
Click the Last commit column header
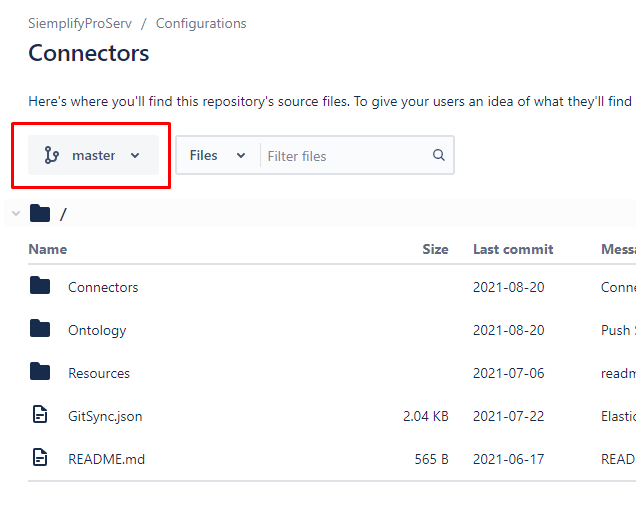pos(513,249)
